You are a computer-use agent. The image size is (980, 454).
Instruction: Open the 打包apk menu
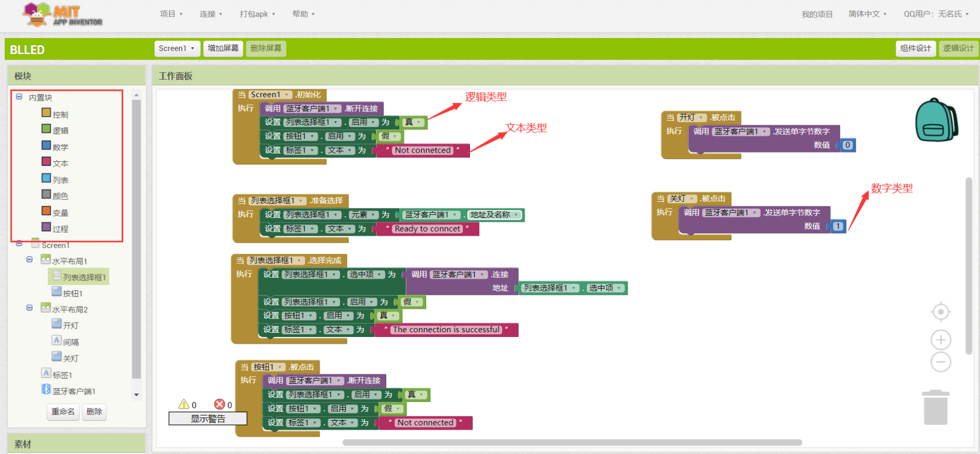pos(257,14)
